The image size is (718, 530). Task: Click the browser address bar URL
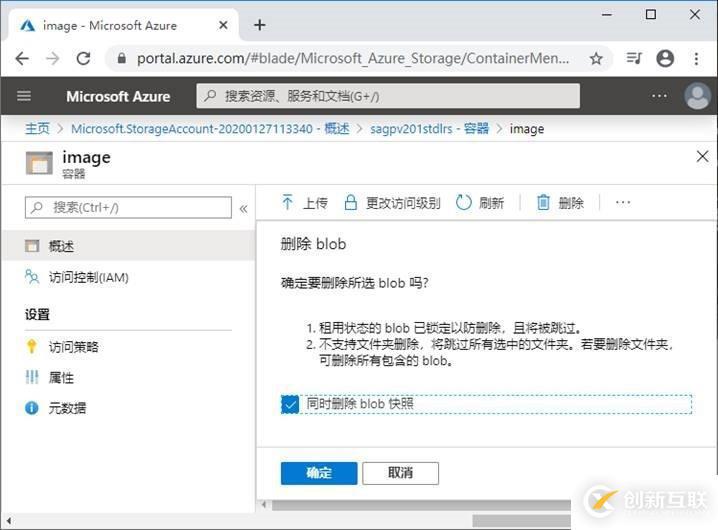coord(353,59)
